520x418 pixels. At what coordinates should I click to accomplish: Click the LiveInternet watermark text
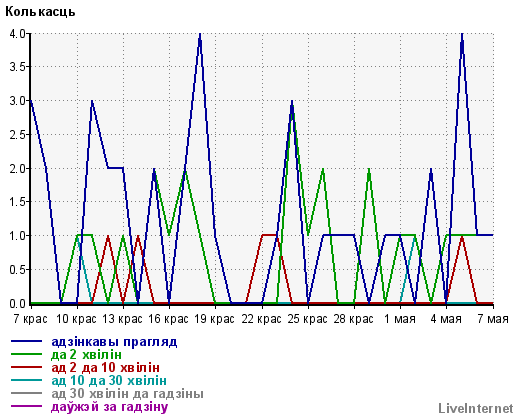476,408
